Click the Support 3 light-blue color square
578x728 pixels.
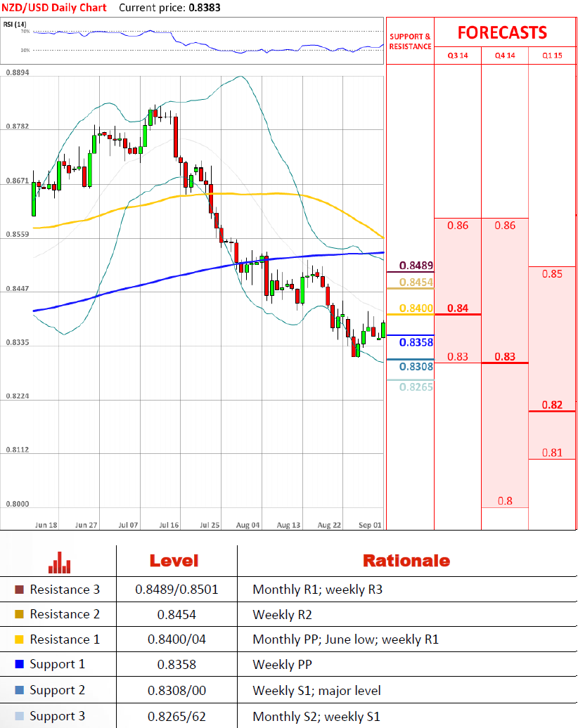pos(19,716)
